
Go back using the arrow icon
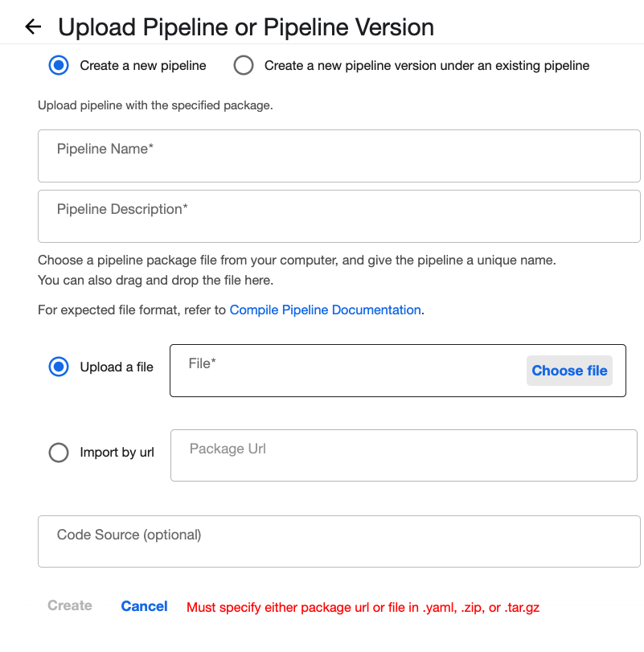click(x=33, y=27)
